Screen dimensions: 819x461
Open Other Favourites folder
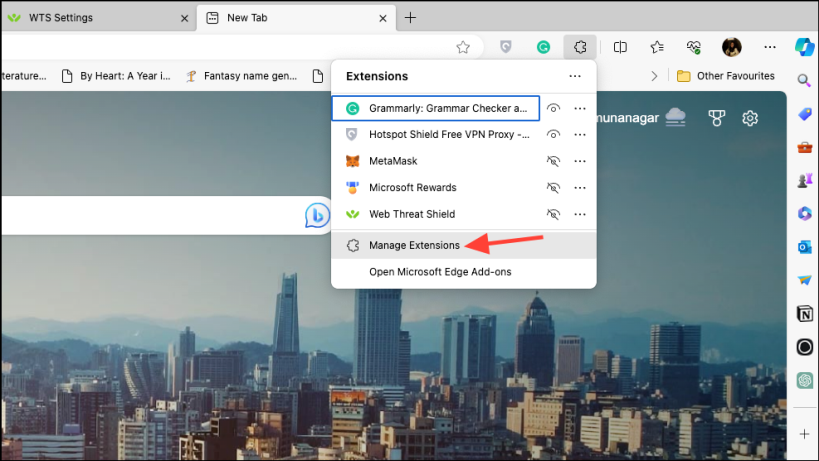(x=726, y=76)
